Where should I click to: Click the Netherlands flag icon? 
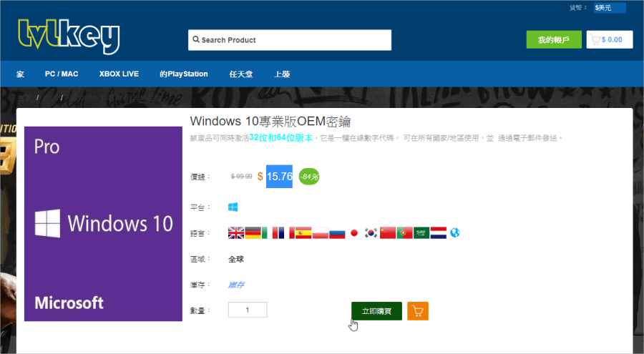tap(438, 233)
